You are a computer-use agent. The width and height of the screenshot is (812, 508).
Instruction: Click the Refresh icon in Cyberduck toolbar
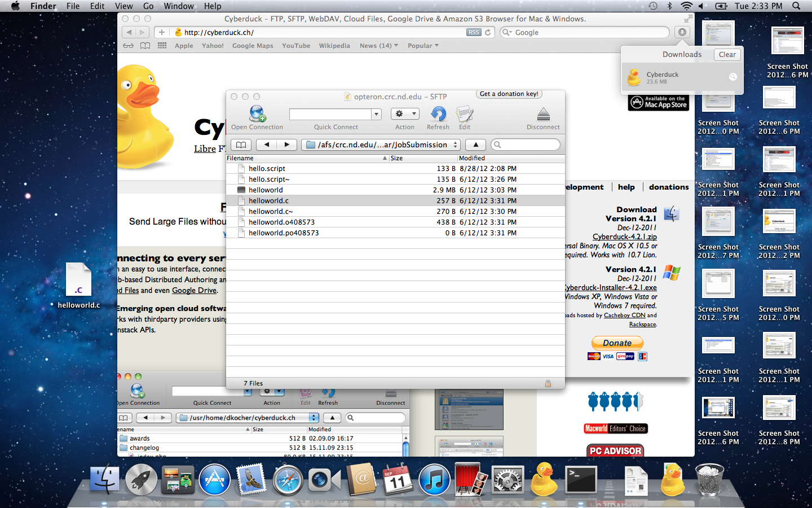[438, 115]
